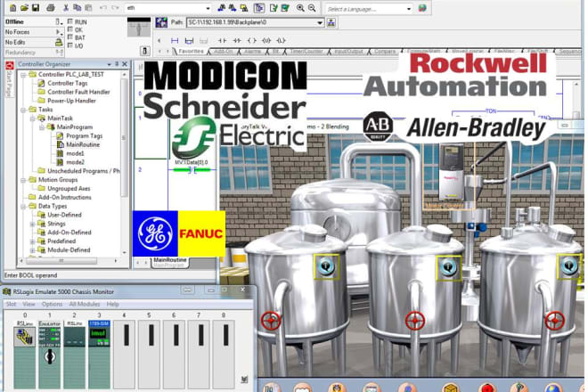Click the info icon on the left tank
588x392 pixels.
(x=326, y=266)
